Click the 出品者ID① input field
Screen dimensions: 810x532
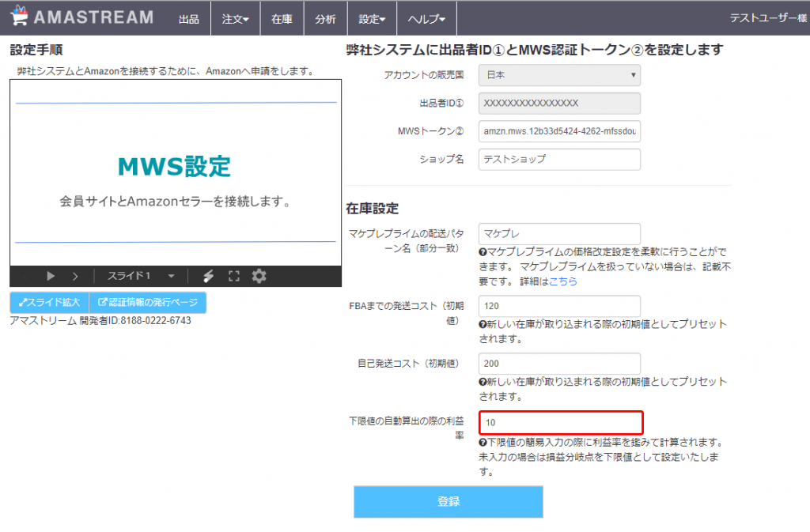click(559, 104)
